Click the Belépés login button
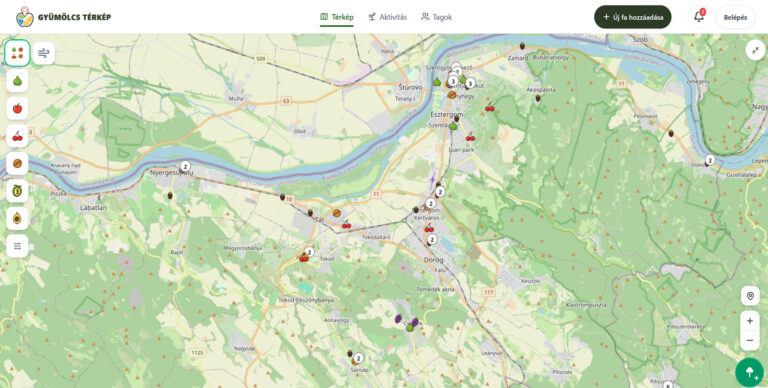This screenshot has height=388, width=768. click(x=736, y=17)
